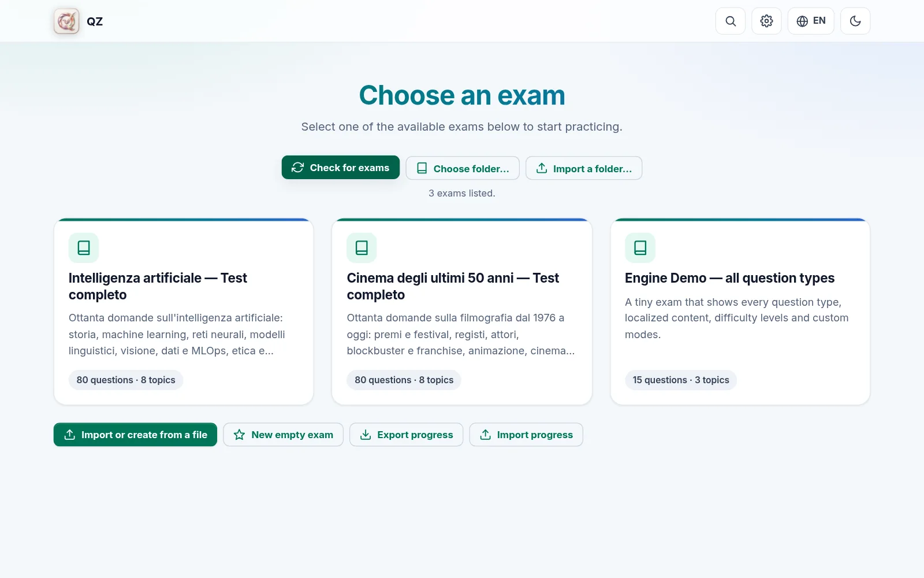
Task: Click description starting 'Ottanta domande sull'intelligenza'
Action: coord(177,334)
